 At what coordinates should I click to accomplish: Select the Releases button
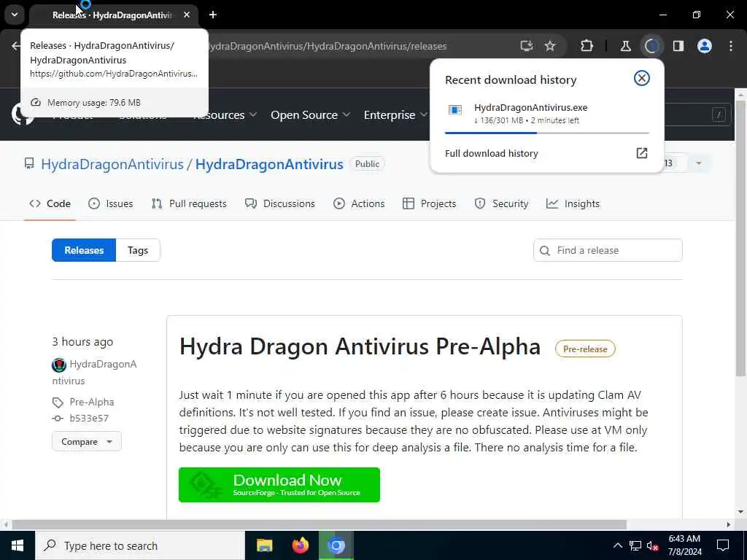point(84,250)
